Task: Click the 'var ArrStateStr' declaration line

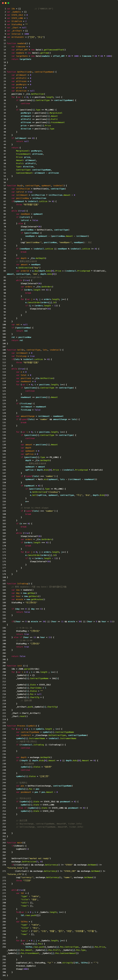Action: [x=26, y=37]
